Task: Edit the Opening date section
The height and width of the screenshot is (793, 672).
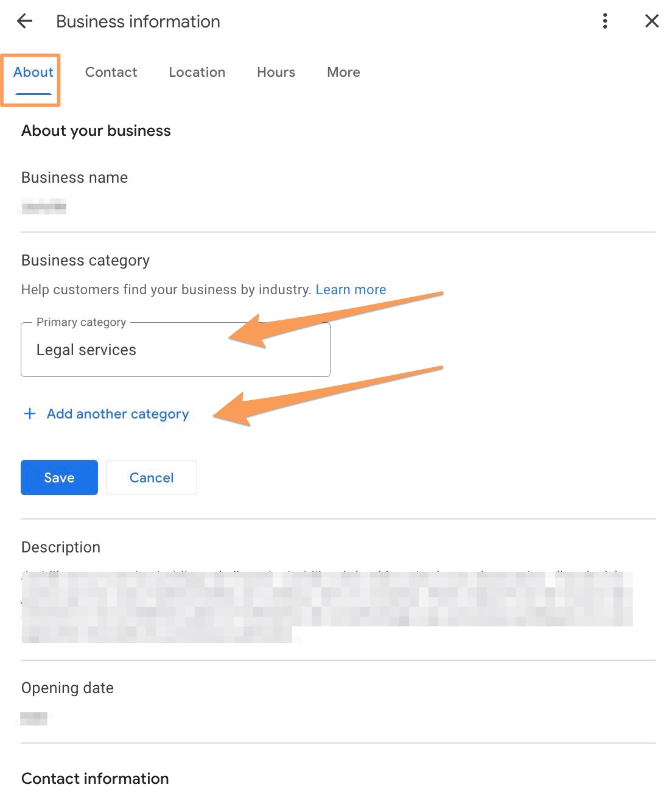Action: [x=68, y=688]
